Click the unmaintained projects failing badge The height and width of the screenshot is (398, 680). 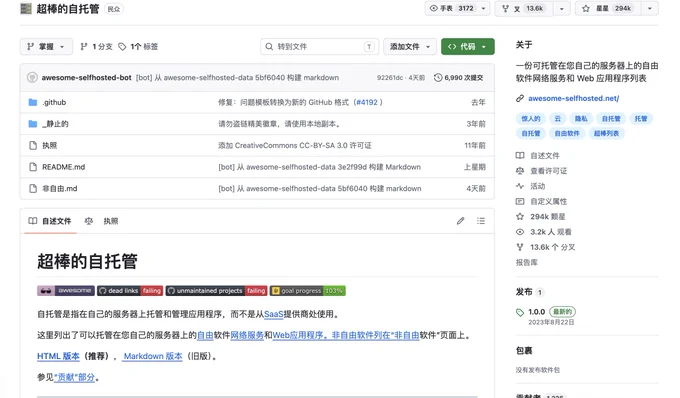pos(216,290)
